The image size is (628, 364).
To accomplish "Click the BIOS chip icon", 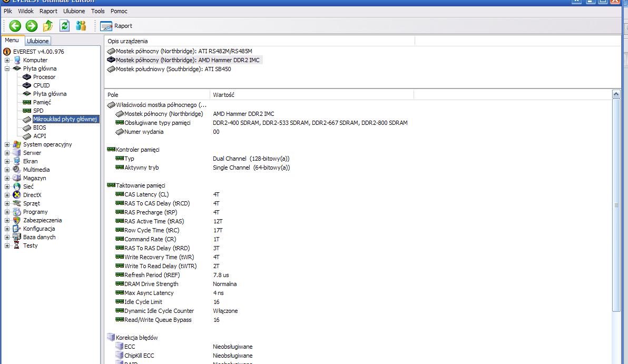I will 27,127.
